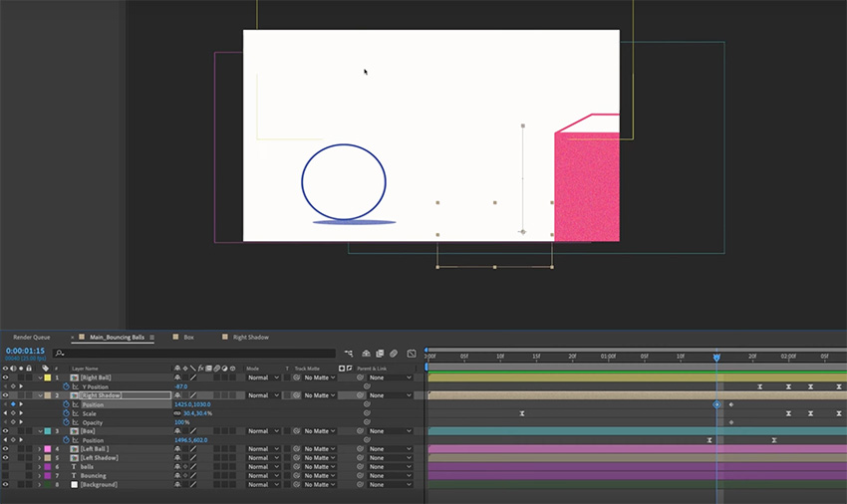The height and width of the screenshot is (504, 847).
Task: Hide the Left Shadow layer eye
Action: pyautogui.click(x=5, y=458)
